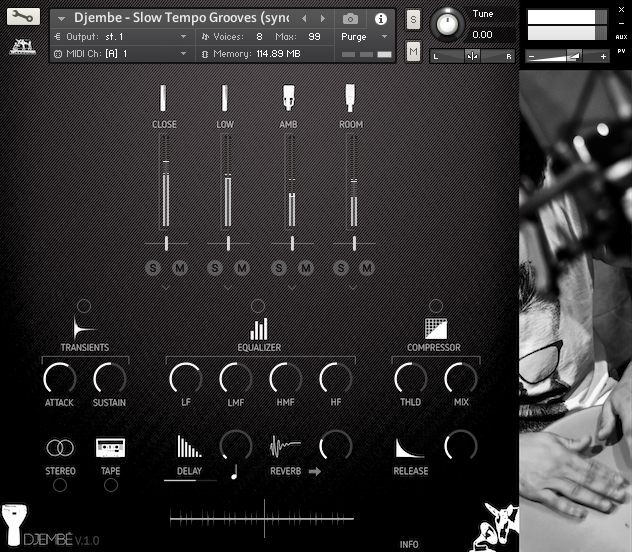Click the PV button
The image size is (632, 552).
coord(621,51)
